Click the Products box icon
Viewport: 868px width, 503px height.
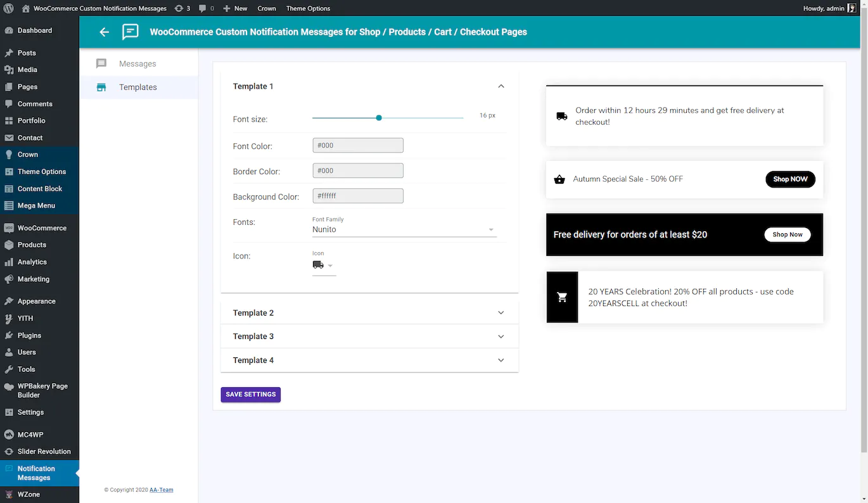click(9, 245)
